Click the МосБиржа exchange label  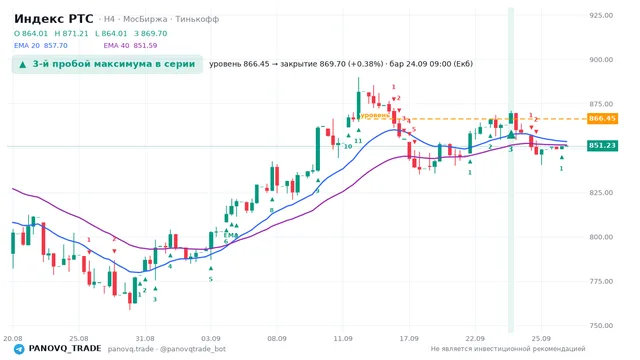click(145, 19)
